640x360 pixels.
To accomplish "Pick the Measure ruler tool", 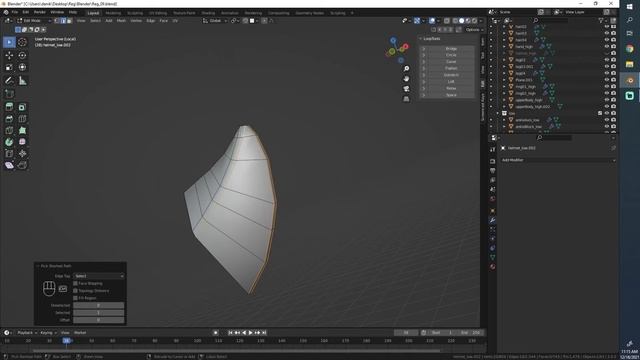I will click(x=22, y=81).
